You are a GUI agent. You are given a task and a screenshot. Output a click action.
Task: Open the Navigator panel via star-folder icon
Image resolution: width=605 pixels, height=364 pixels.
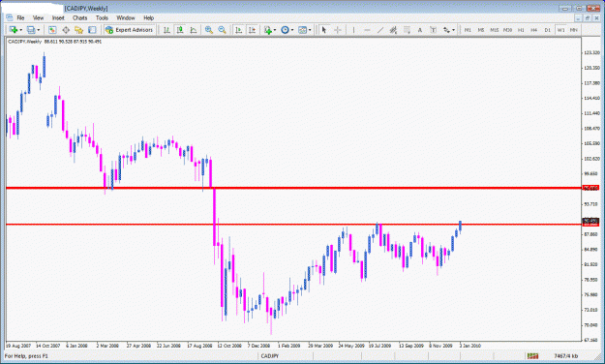(x=79, y=30)
